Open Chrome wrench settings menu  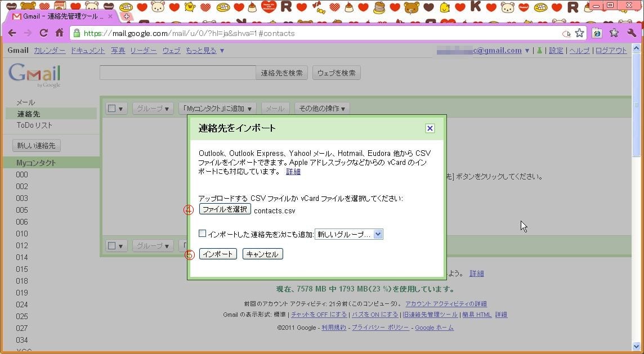click(631, 33)
